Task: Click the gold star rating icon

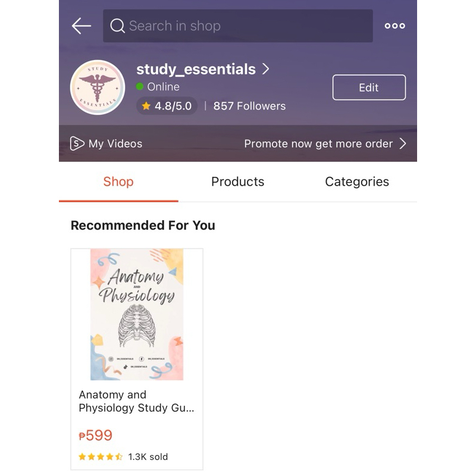Action: coord(146,106)
